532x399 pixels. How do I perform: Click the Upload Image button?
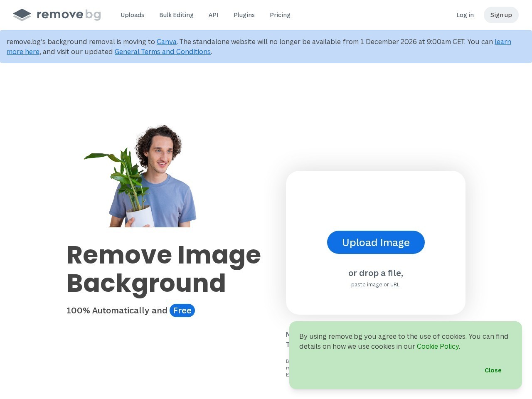tap(376, 242)
